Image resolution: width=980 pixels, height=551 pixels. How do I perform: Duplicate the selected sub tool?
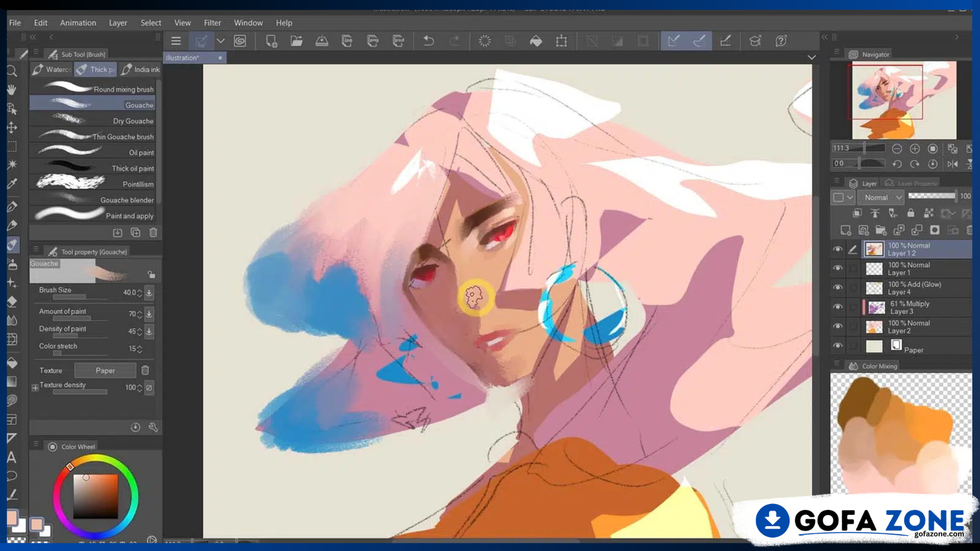pos(135,233)
